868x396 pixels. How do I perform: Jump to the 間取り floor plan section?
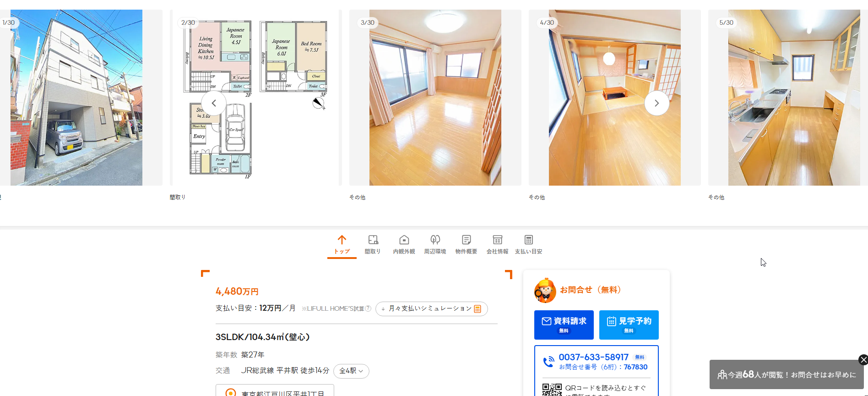373,245
